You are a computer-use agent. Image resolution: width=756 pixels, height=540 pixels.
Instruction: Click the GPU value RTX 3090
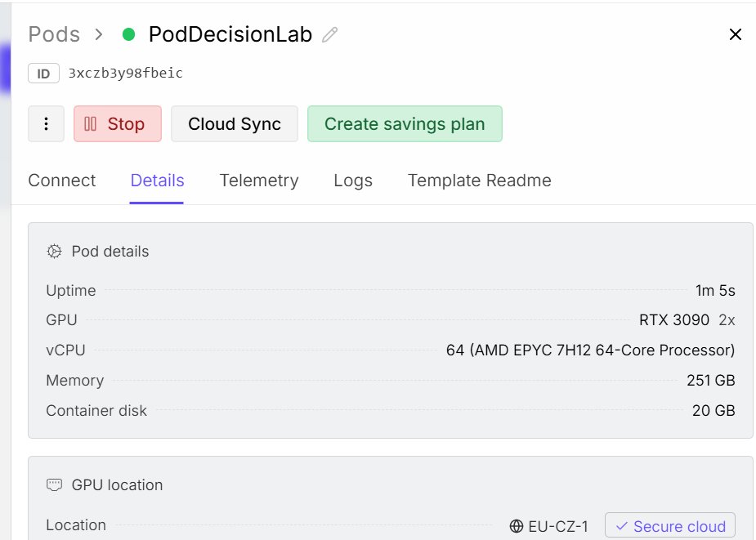click(x=674, y=320)
